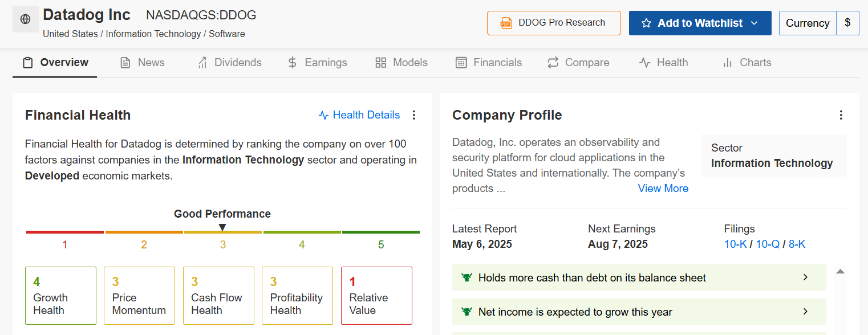This screenshot has width=868, height=335.
Task: Open the Compare tab
Action: pos(578,63)
